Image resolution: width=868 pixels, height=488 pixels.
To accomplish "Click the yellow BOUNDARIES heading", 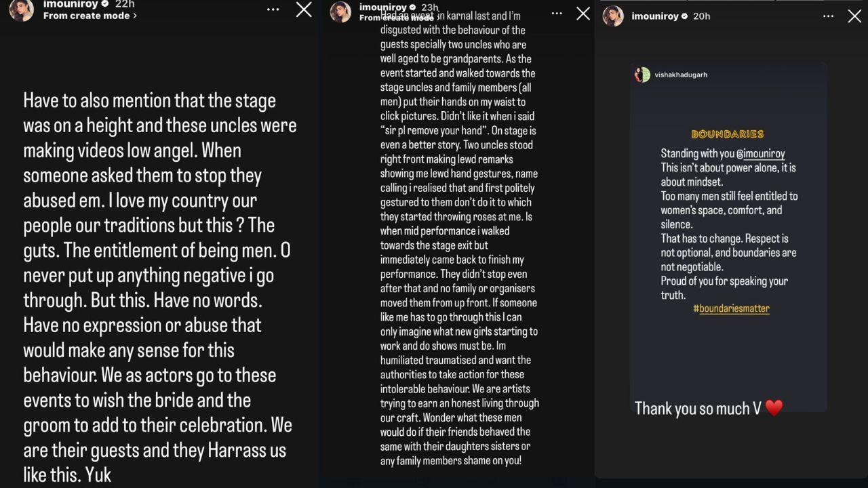I will (x=727, y=134).
